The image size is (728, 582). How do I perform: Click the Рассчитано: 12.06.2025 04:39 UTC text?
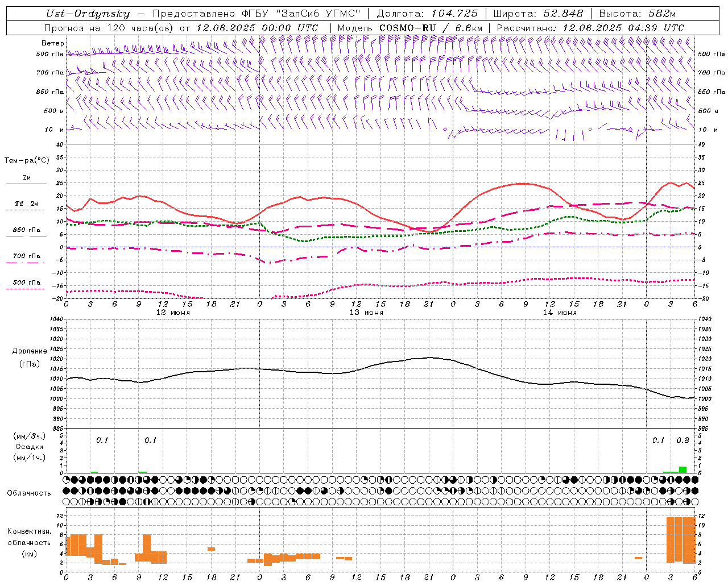tap(590, 28)
